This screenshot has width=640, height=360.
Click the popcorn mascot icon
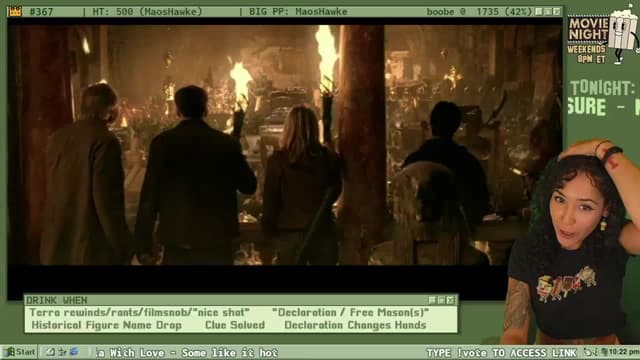(624, 35)
